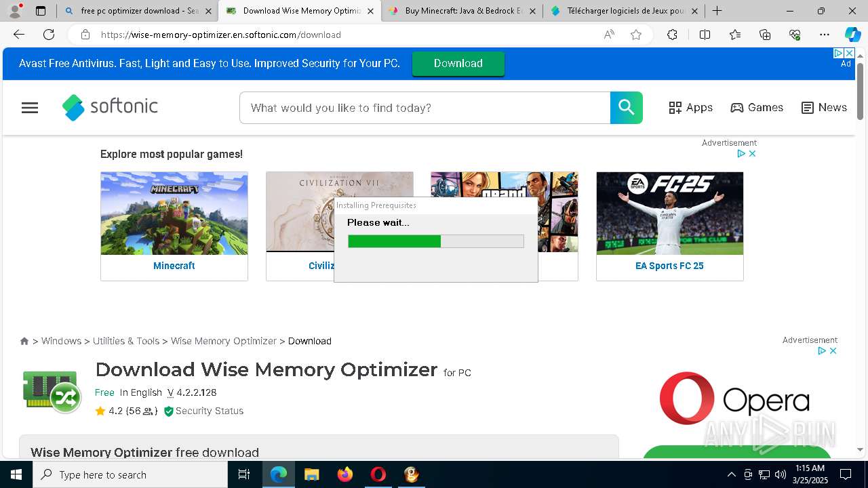The height and width of the screenshot is (488, 868).
Task: Add this page to favorites star
Action: (636, 35)
